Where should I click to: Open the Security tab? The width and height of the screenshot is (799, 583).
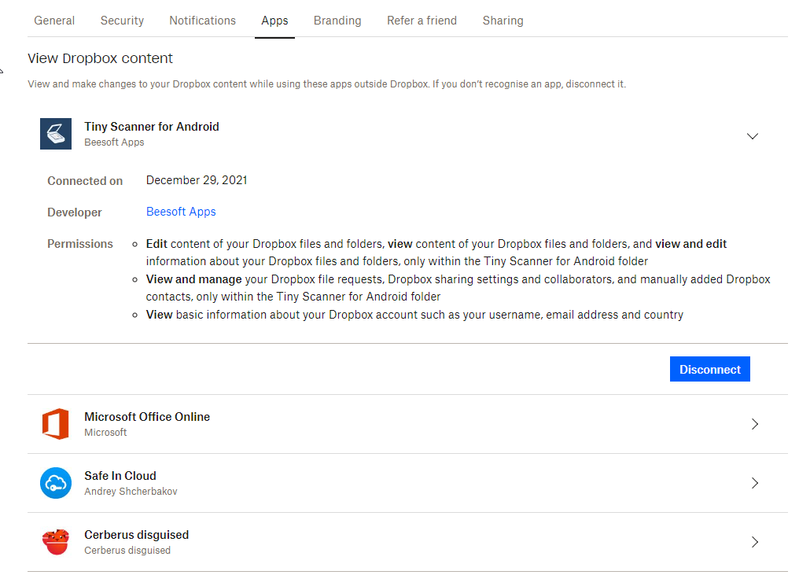point(122,20)
